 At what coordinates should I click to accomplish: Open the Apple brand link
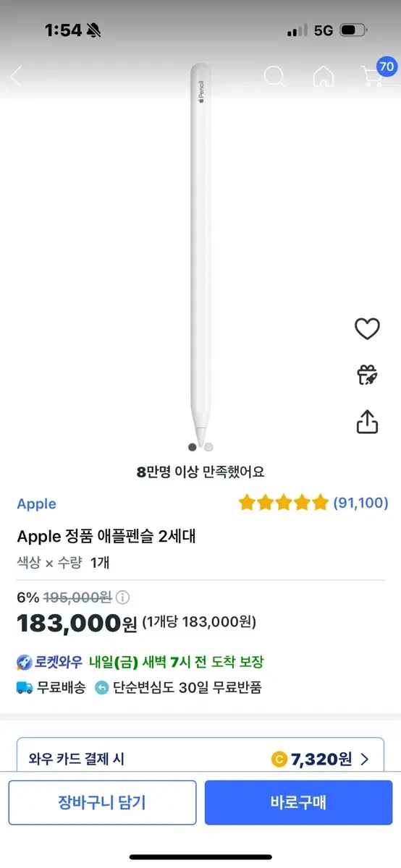(x=36, y=503)
